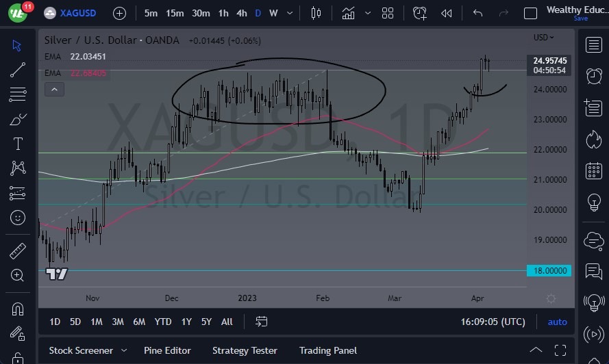This screenshot has width=609, height=364.
Task: Select the arrow cursor tool
Action: point(16,45)
